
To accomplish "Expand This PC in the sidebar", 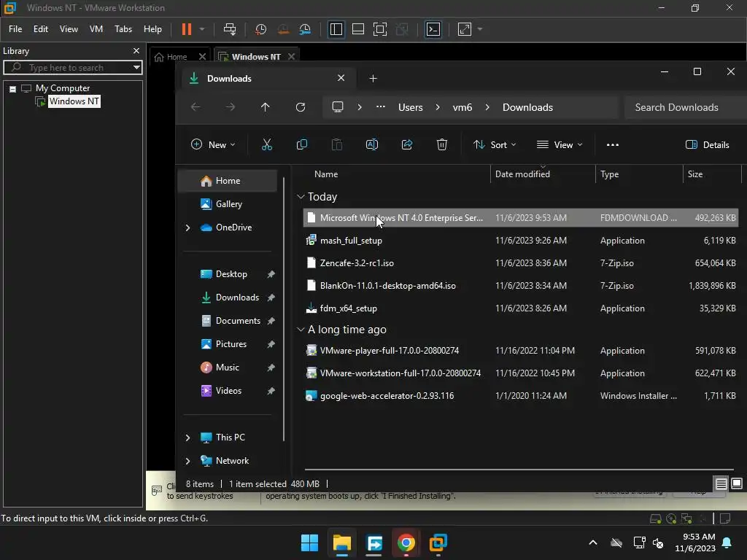I will (187, 437).
